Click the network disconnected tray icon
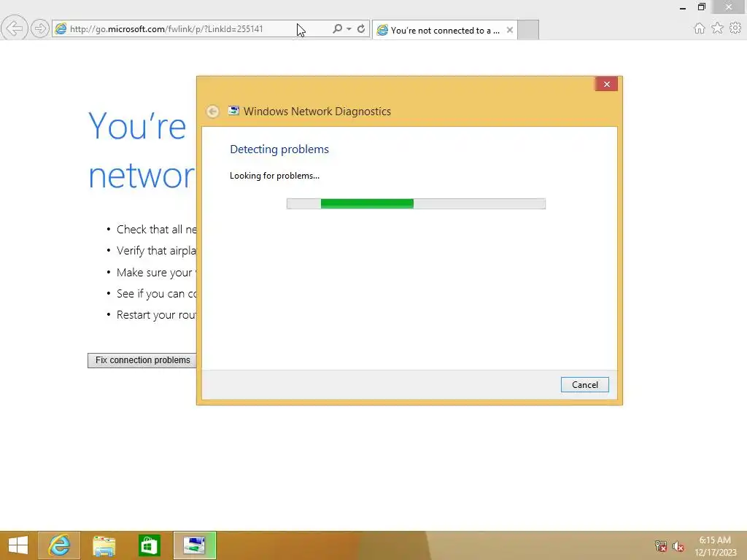The height and width of the screenshot is (560, 747). pyautogui.click(x=660, y=545)
